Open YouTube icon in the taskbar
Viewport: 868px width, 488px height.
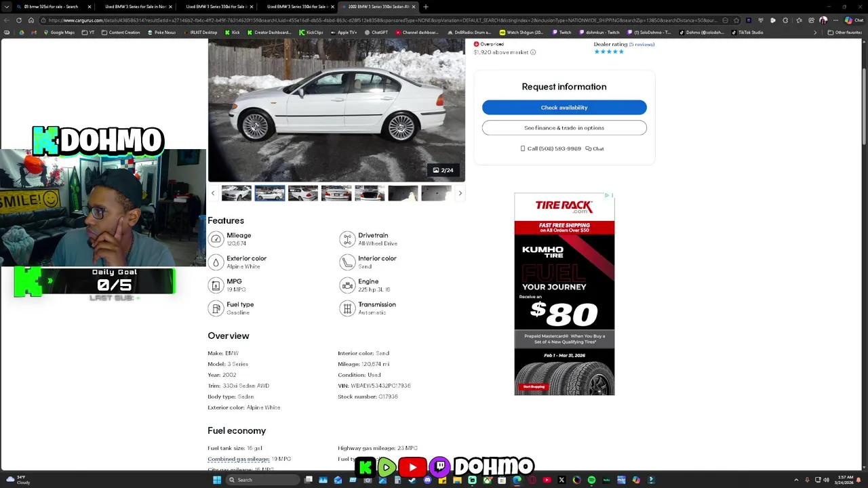547,480
